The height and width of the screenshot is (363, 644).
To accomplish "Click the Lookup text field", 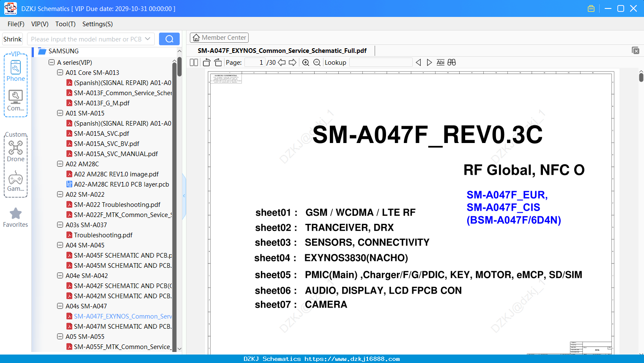I will coord(381,63).
